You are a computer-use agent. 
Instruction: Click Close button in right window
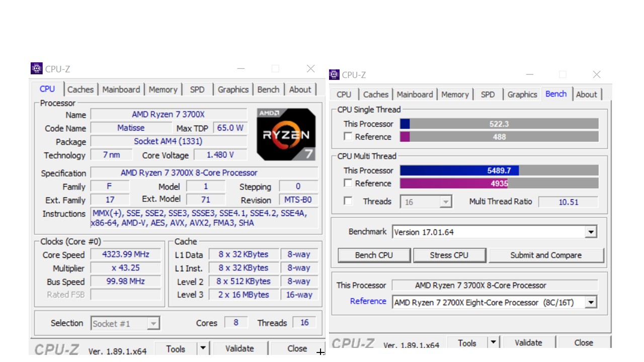point(584,343)
